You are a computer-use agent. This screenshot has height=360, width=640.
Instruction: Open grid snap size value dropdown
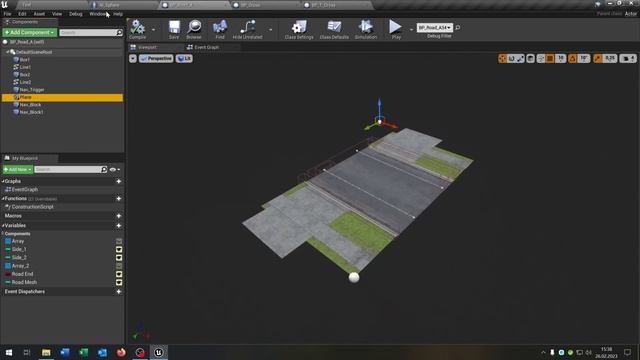[561, 59]
